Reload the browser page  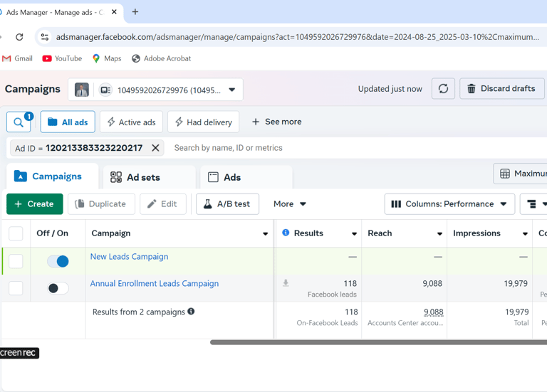19,37
